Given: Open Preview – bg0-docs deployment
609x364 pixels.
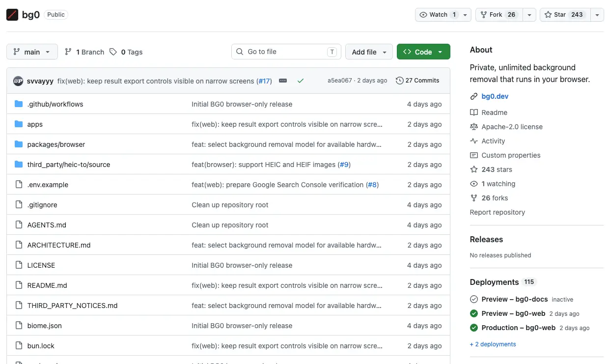Looking at the screenshot, I should coord(515,299).
